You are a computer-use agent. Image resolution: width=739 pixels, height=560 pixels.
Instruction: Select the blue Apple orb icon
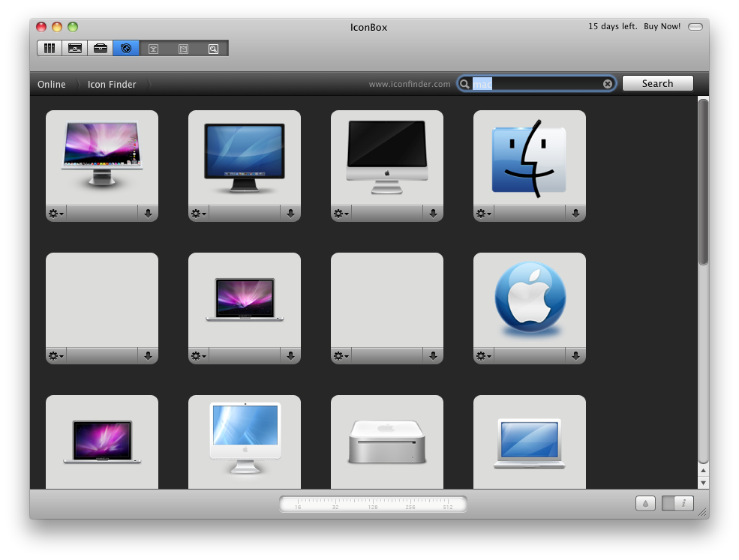530,299
